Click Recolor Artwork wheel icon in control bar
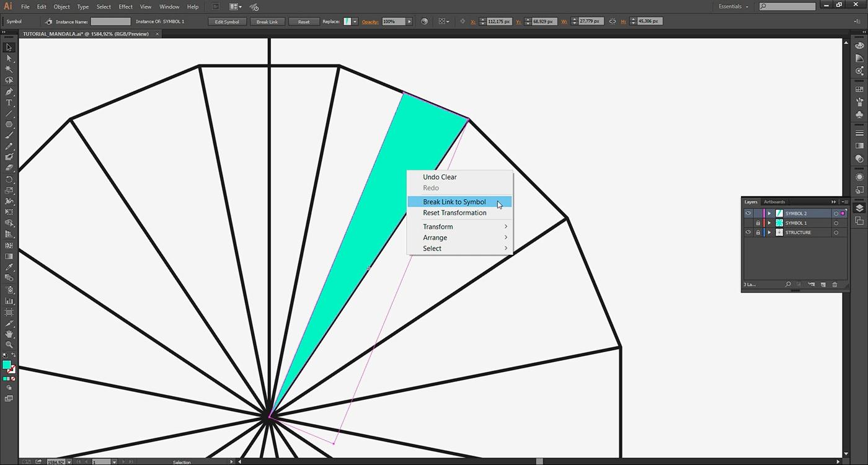The height and width of the screenshot is (465, 868). coord(425,21)
